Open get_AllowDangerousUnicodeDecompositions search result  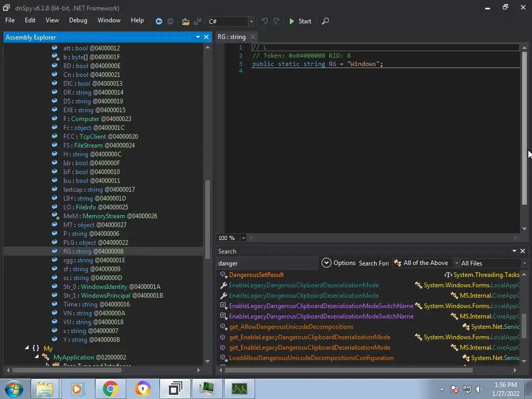tap(291, 327)
